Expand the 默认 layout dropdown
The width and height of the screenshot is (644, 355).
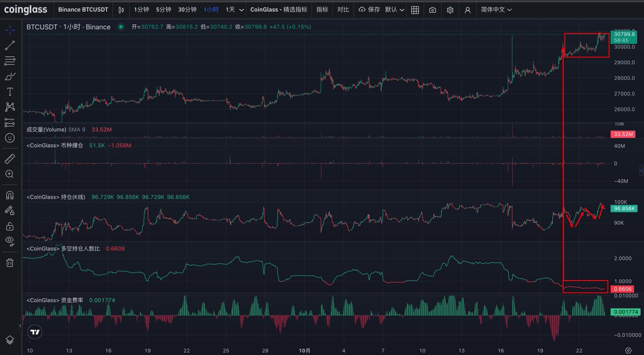pos(394,10)
